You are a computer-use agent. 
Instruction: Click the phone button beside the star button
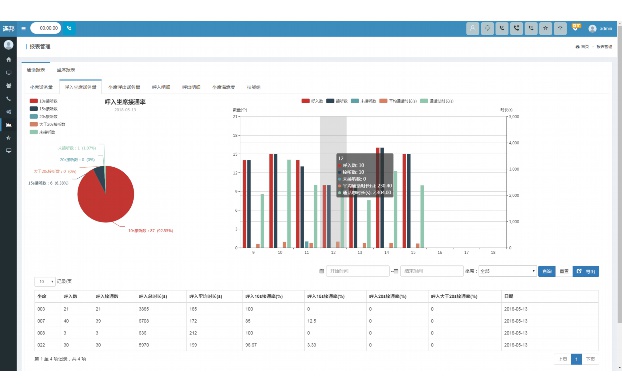531,28
